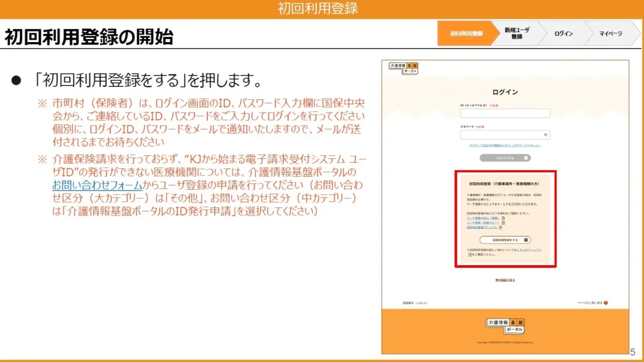Click the document icon beside ユーザ登録（詳細フロー）
This screenshot has height=362, width=644.
(x=503, y=223)
